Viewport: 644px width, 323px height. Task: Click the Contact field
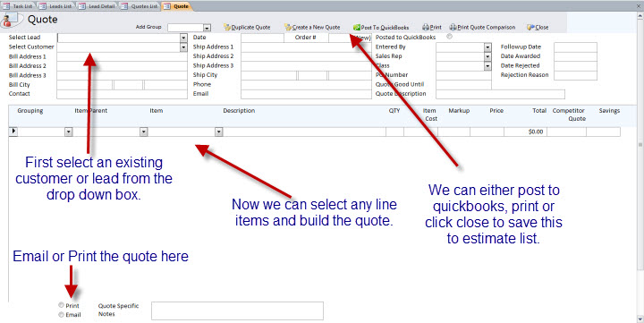click(x=122, y=94)
